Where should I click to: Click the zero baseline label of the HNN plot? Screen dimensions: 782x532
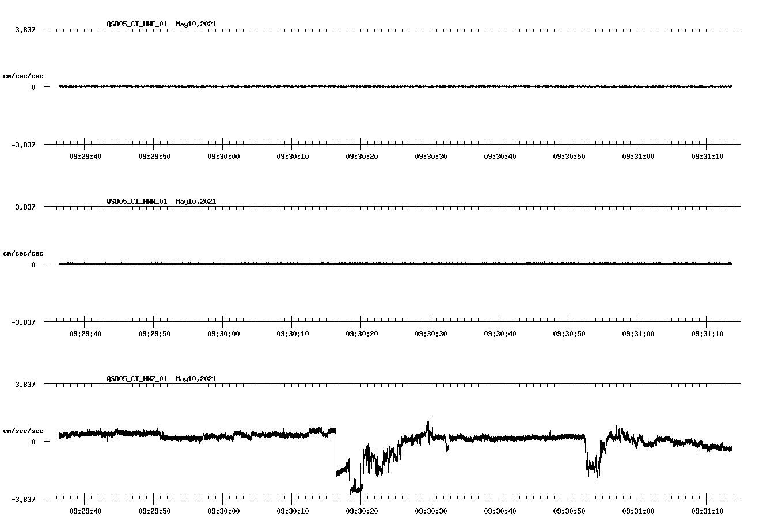[34, 264]
